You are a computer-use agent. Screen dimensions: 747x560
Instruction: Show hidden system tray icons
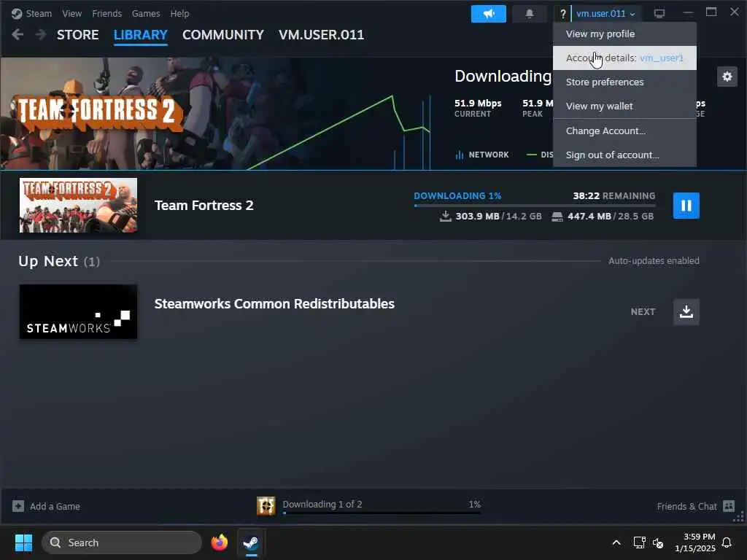[616, 542]
